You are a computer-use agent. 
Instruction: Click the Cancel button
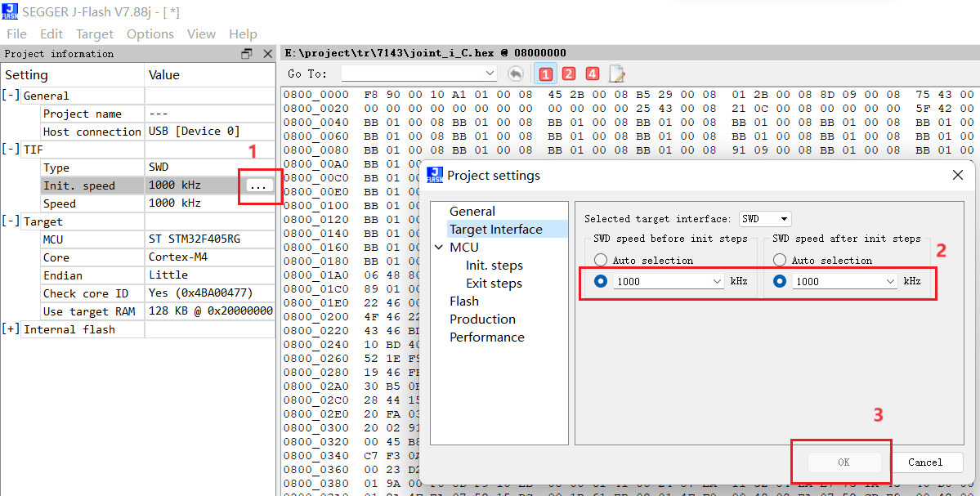tap(925, 462)
